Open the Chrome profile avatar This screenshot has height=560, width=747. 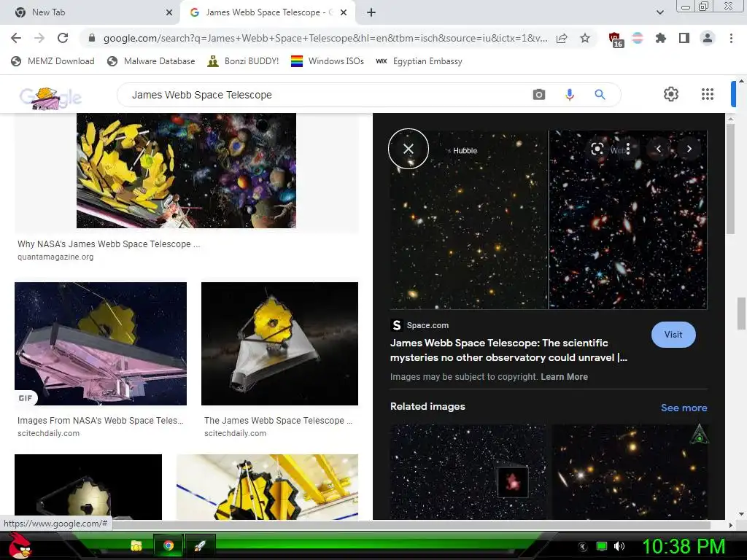708,38
